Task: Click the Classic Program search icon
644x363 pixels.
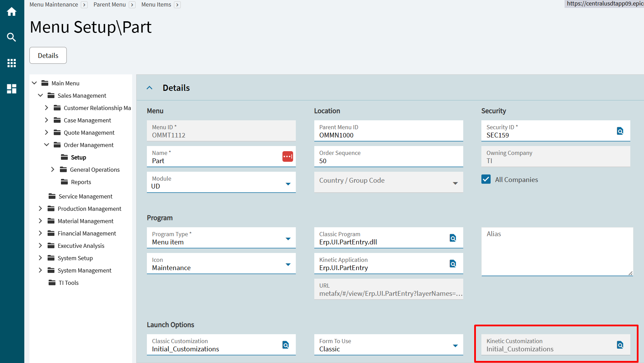Action: click(453, 238)
